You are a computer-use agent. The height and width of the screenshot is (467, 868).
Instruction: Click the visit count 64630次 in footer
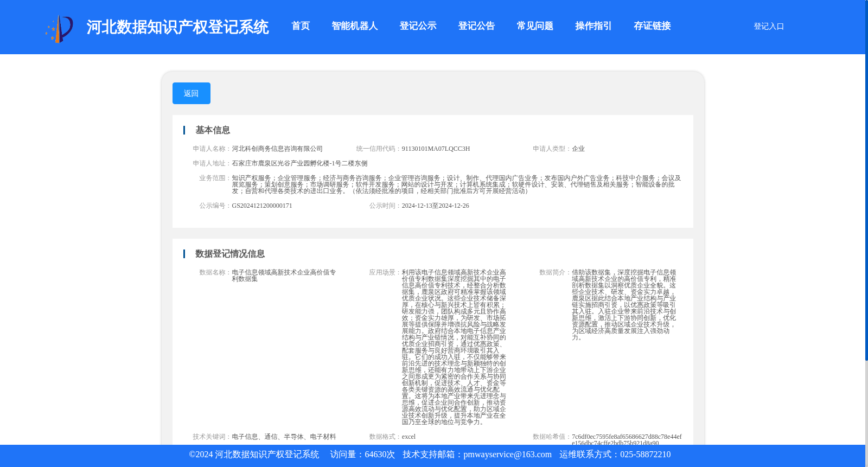click(380, 455)
